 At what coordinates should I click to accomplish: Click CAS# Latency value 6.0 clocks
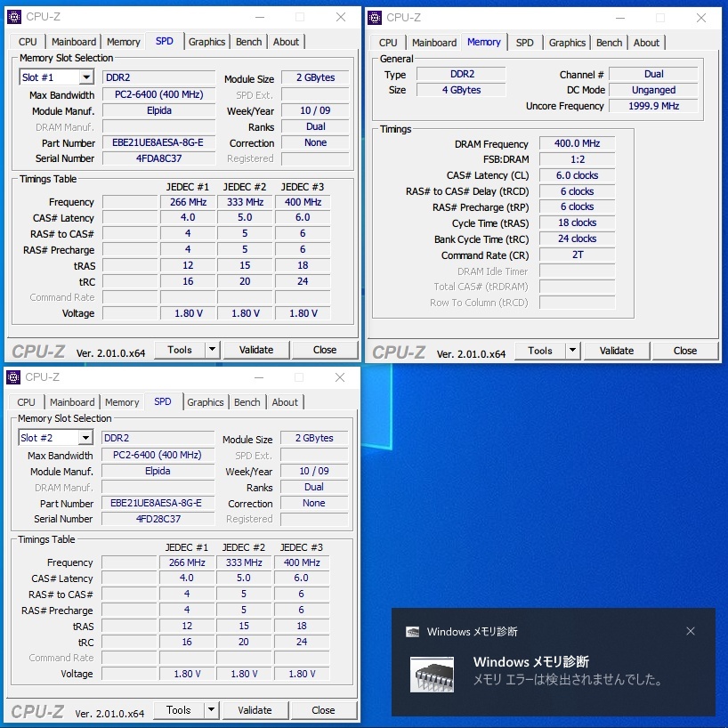click(x=577, y=175)
